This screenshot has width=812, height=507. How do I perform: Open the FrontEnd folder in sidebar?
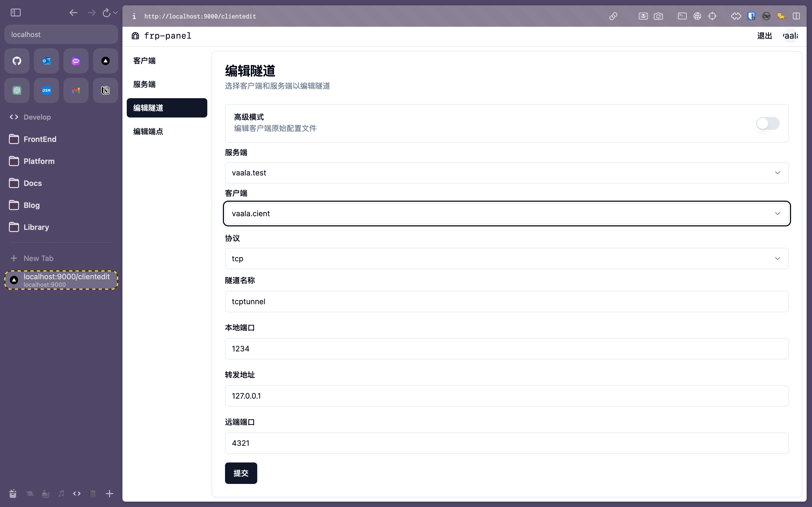pos(40,139)
